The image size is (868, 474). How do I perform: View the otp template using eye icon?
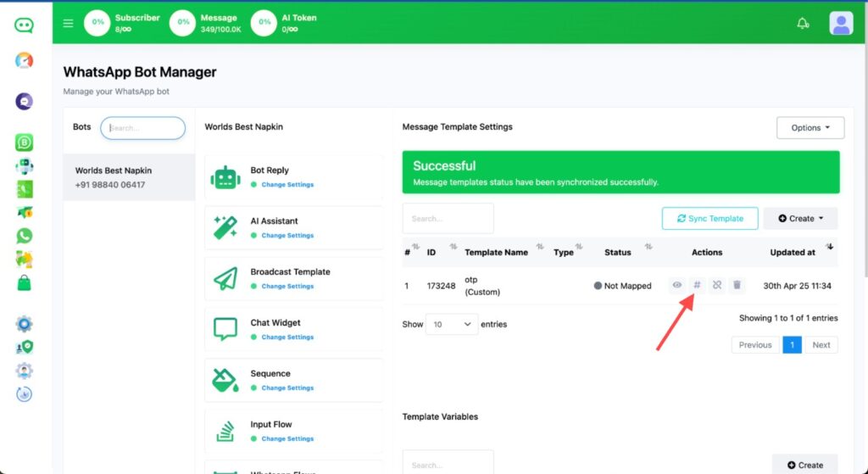tap(677, 285)
